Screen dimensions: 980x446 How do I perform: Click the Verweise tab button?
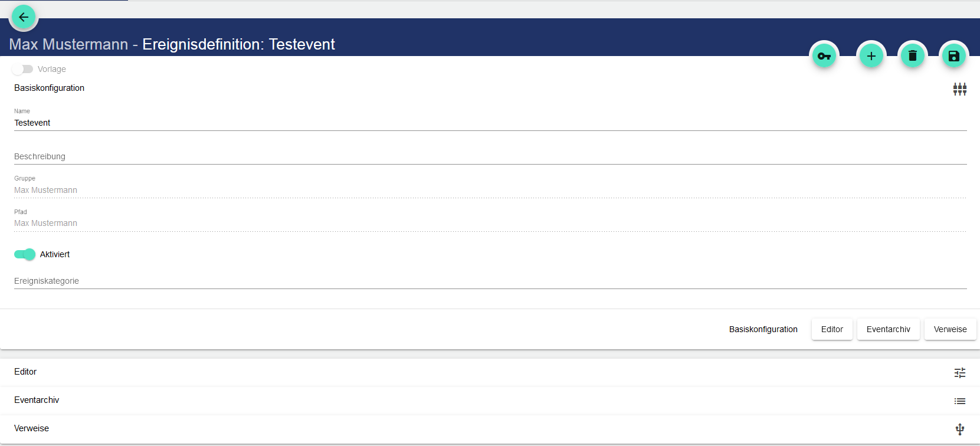point(950,329)
